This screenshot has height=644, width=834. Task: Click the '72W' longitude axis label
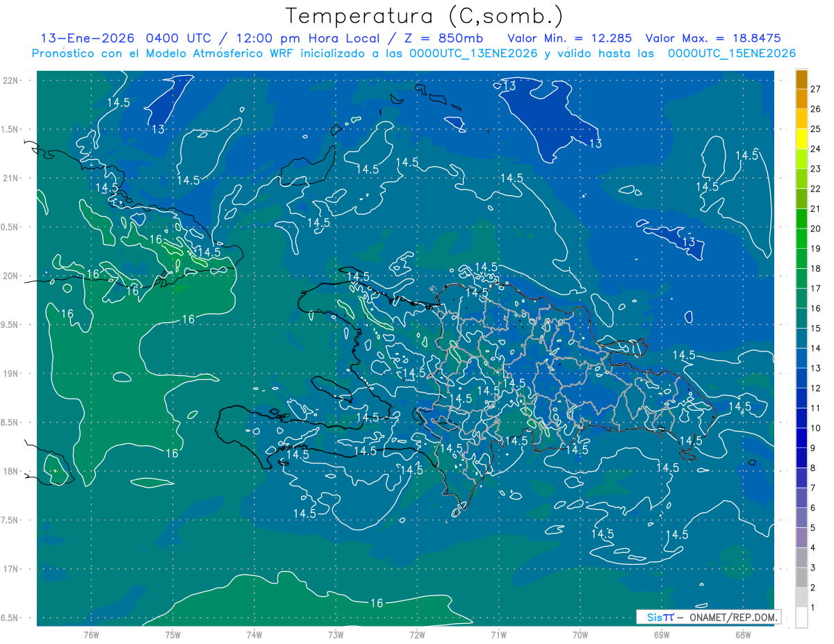(x=417, y=634)
